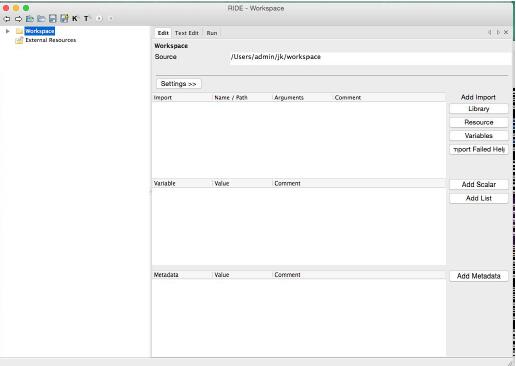Click the T view all tags toolbar icon
The height and width of the screenshot is (366, 516).
[x=86, y=19]
